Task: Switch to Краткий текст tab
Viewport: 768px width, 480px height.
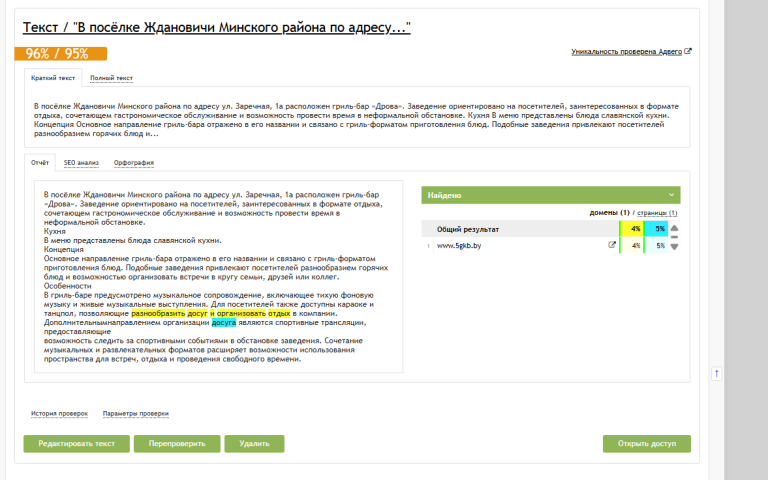Action: tap(53, 78)
